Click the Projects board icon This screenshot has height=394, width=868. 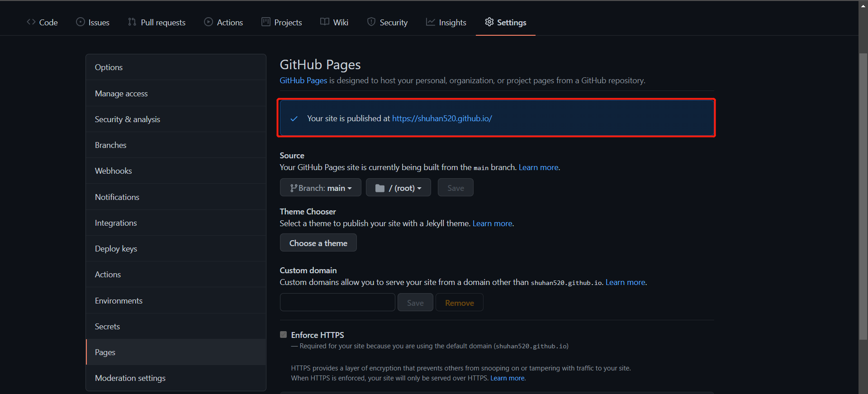click(x=266, y=22)
